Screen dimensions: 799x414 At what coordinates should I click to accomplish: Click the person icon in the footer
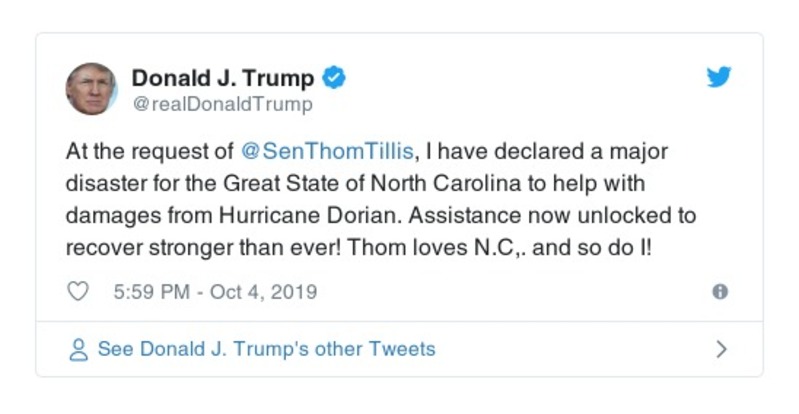coord(78,350)
